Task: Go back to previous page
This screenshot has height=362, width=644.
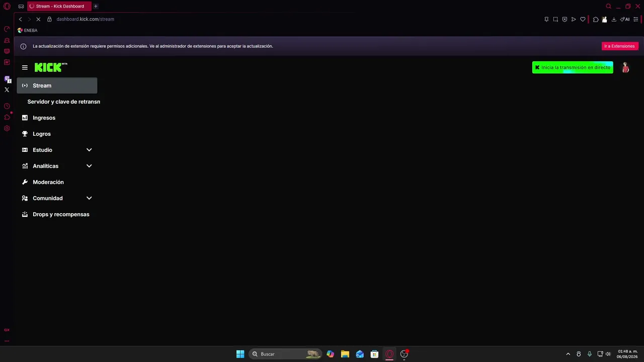Action: (x=20, y=19)
